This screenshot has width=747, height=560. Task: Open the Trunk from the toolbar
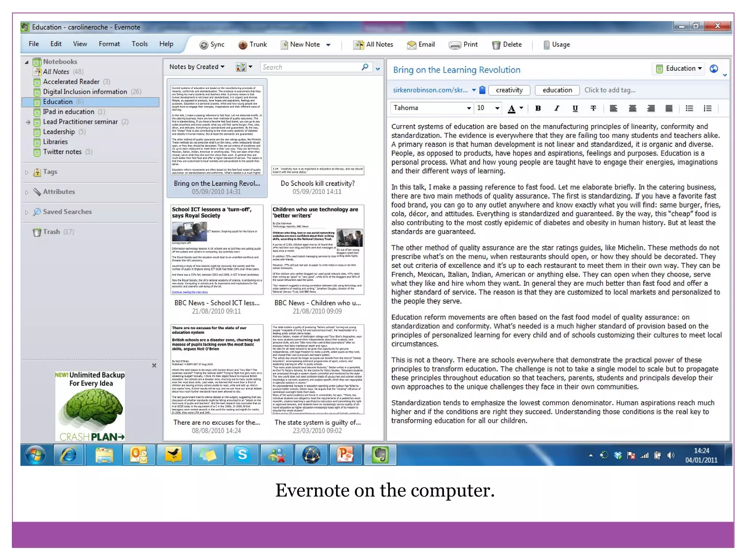click(253, 44)
